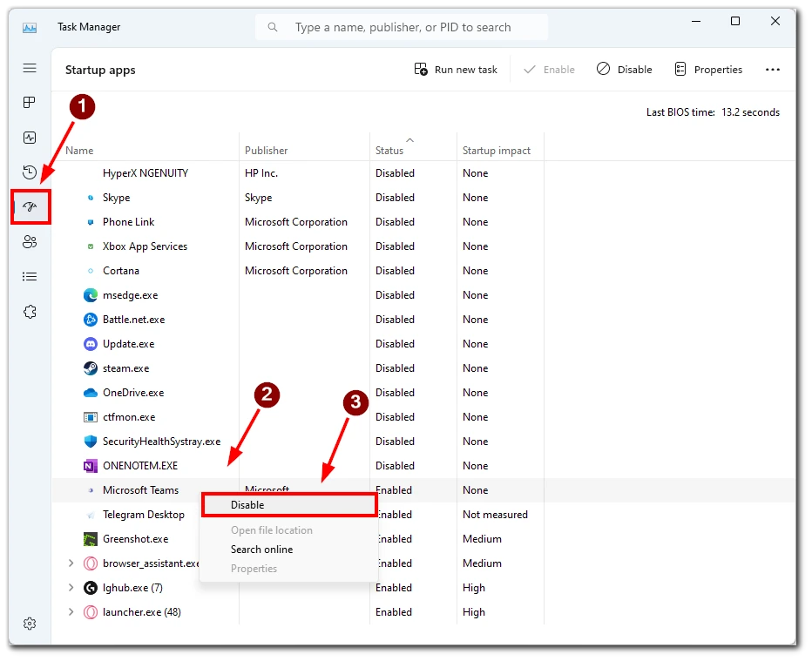Click the Greenshot.exe icon
This screenshot has width=812, height=661.
(x=91, y=539)
